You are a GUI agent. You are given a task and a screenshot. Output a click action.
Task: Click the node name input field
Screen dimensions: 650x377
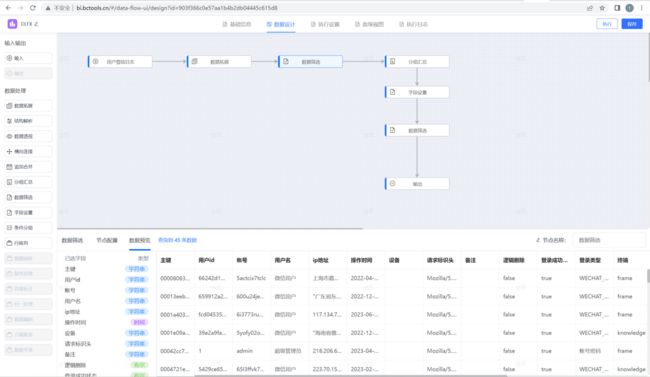click(x=610, y=240)
